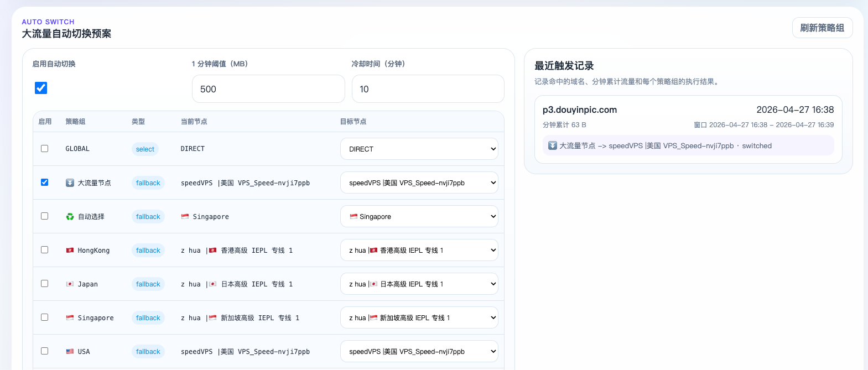The height and width of the screenshot is (370, 868).
Task: Click the 窗口 time range text
Action: [x=764, y=125]
